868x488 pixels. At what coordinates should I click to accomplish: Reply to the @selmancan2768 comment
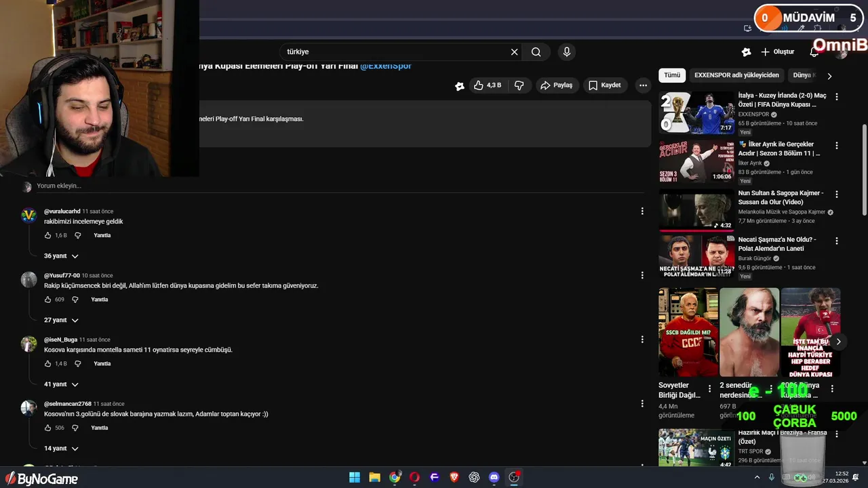[x=100, y=428]
